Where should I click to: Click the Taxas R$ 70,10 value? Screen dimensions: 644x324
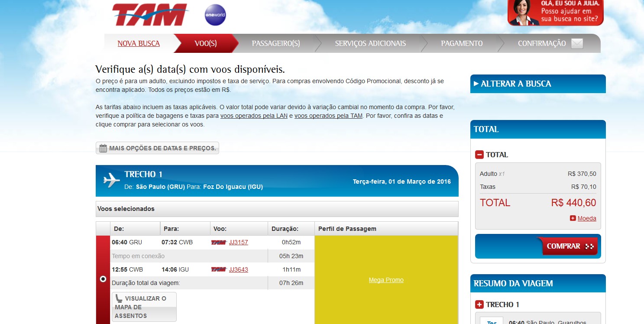tap(584, 187)
